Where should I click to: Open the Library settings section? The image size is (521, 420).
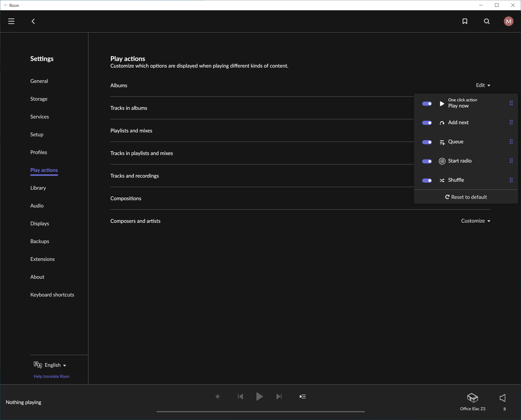point(38,188)
